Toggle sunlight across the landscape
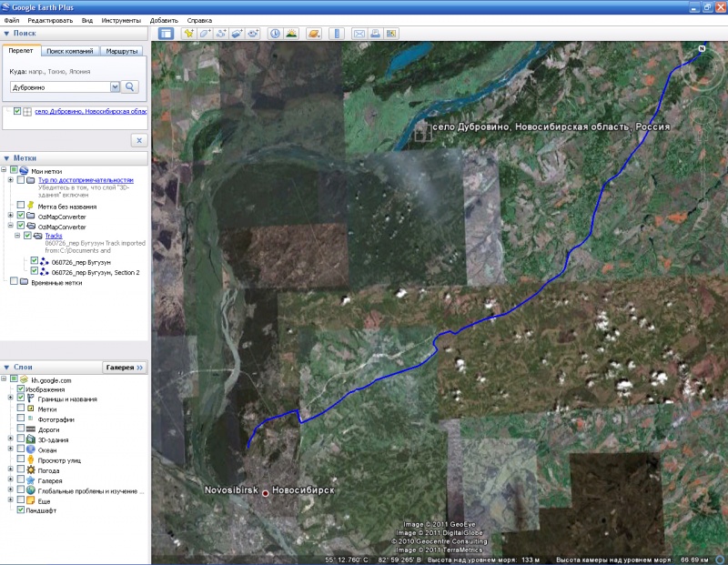 [x=291, y=34]
